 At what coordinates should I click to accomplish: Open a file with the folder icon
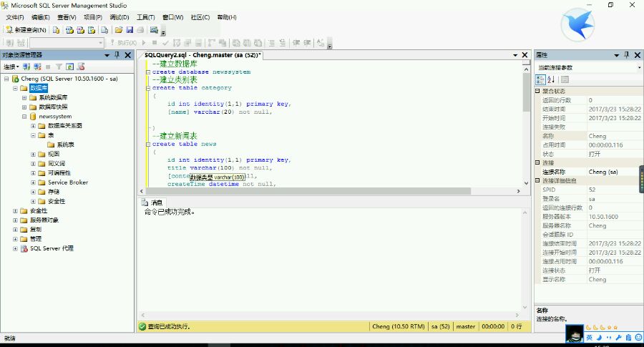click(x=119, y=30)
